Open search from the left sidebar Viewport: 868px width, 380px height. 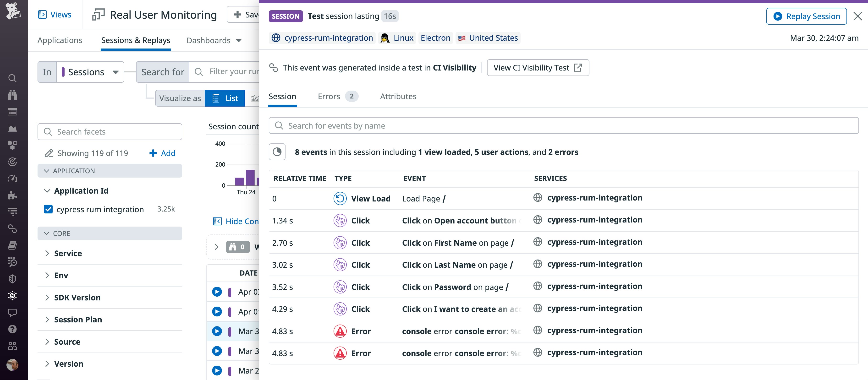point(12,78)
